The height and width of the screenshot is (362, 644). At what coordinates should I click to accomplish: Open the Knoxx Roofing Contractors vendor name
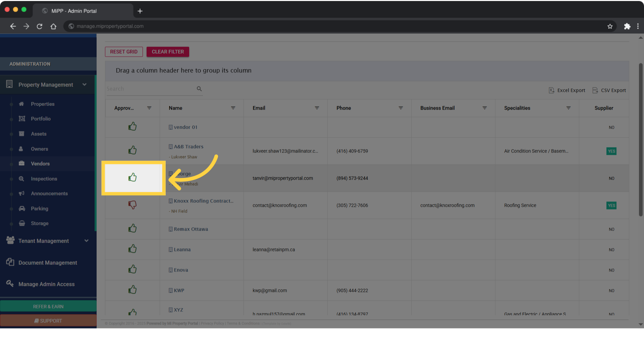204,201
